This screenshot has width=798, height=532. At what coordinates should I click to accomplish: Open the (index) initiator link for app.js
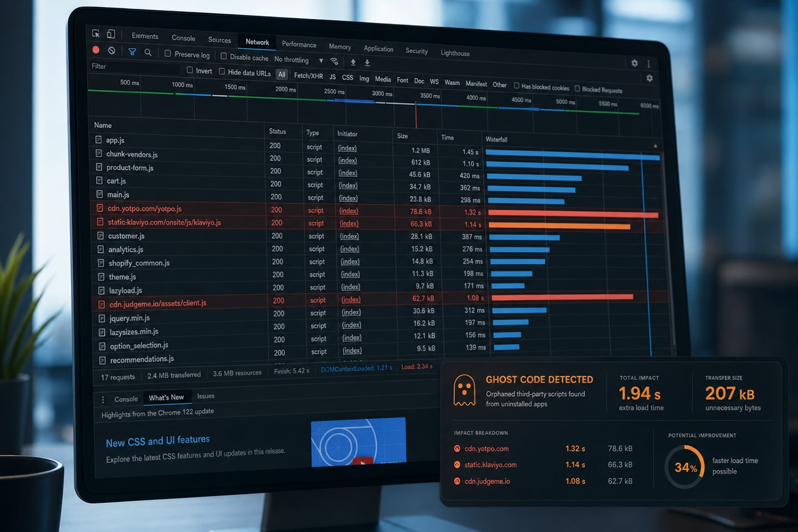point(347,148)
